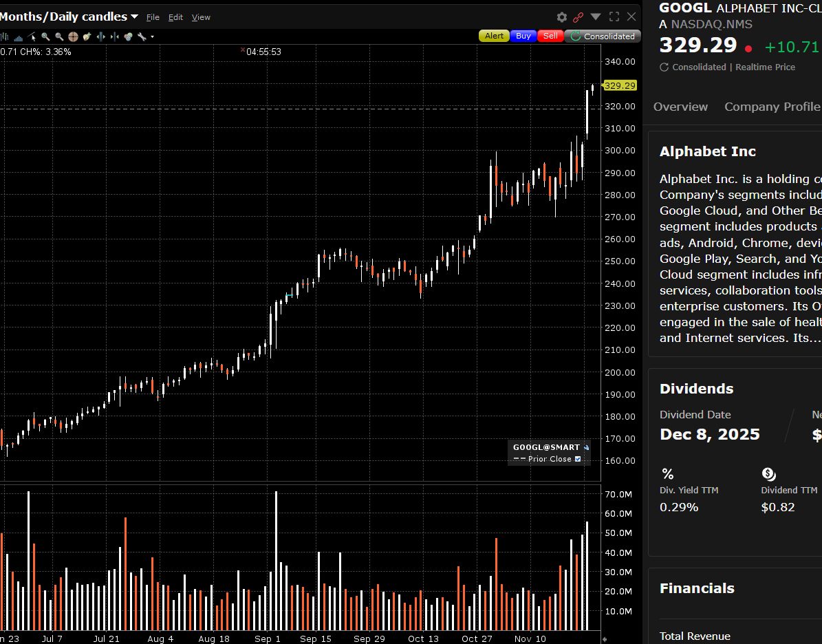Click the Alphabet Inc heading
The image size is (822, 644).
[707, 151]
